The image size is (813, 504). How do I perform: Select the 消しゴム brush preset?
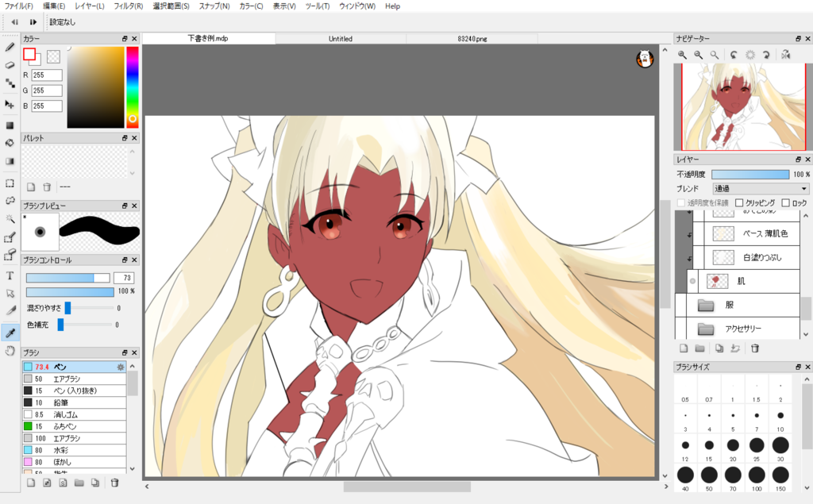76,414
